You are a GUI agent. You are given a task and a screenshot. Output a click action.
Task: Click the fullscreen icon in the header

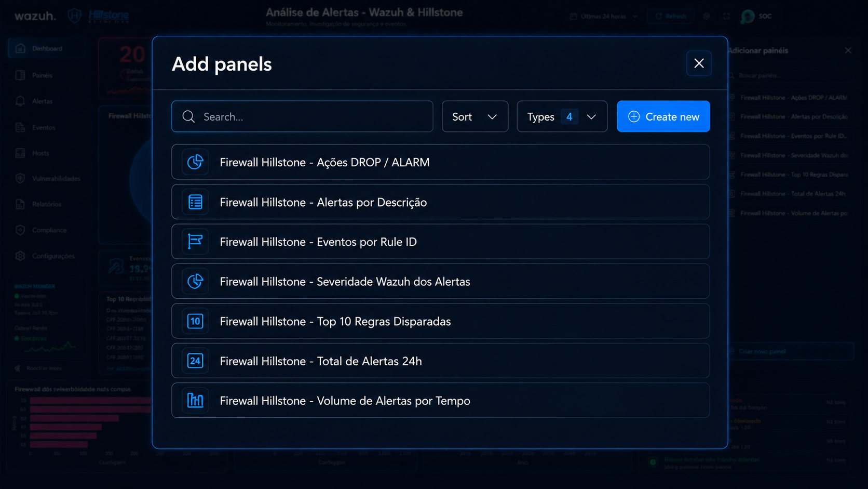pyautogui.click(x=726, y=16)
